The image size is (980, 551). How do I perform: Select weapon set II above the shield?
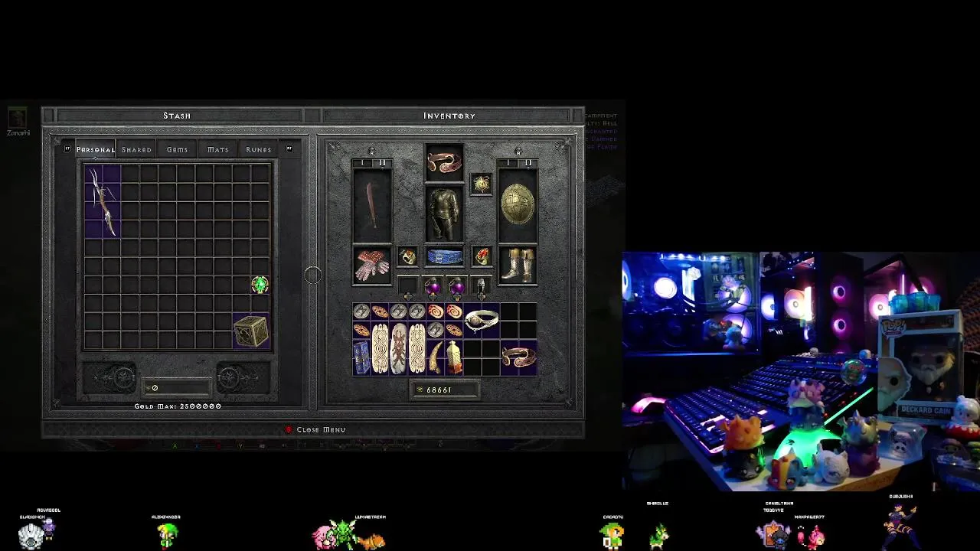point(528,163)
